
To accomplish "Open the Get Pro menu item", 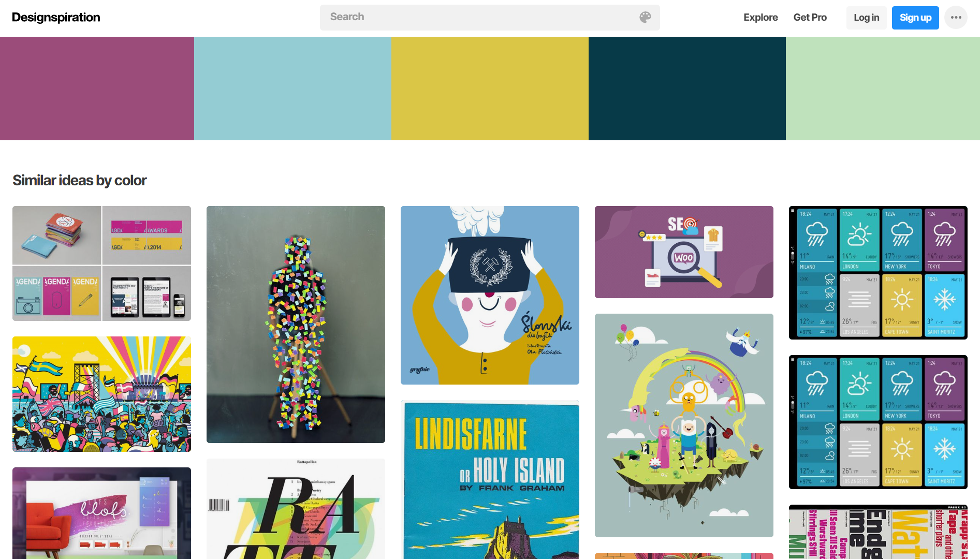I will click(810, 18).
